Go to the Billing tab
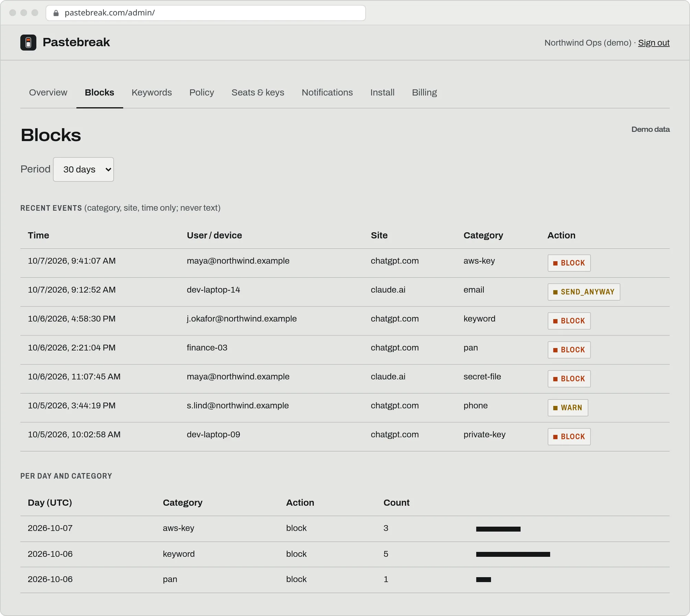The width and height of the screenshot is (690, 616). click(x=424, y=92)
